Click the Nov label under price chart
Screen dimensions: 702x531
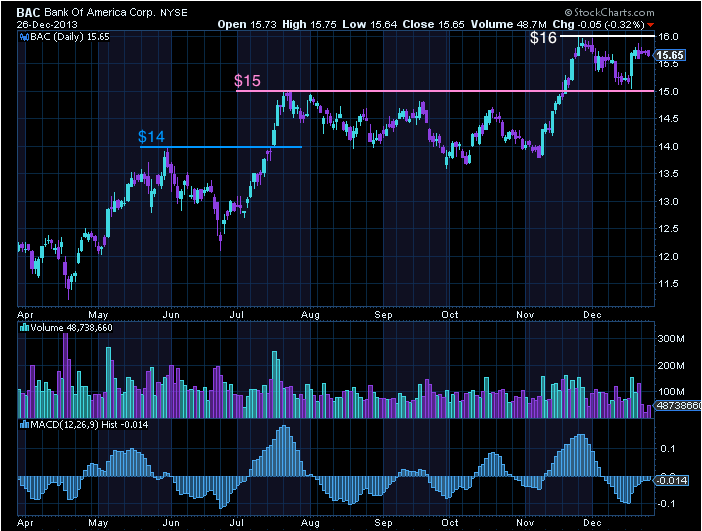pos(525,315)
